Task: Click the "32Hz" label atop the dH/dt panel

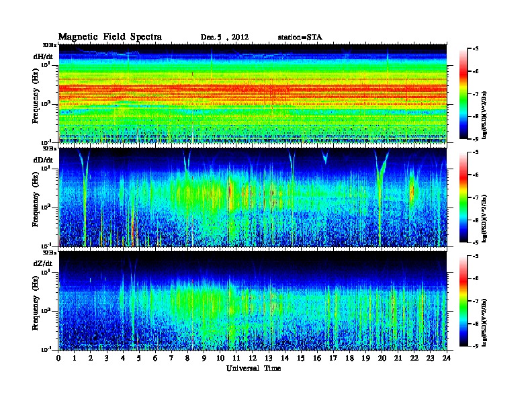Action: tap(50, 45)
